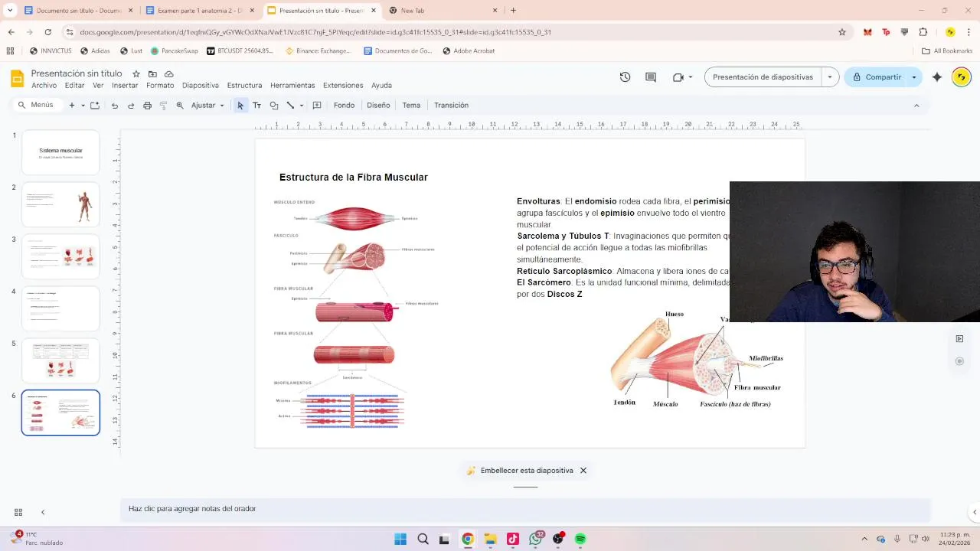Screen dimensions: 980x551
Task: Print the presentation
Action: click(147, 106)
